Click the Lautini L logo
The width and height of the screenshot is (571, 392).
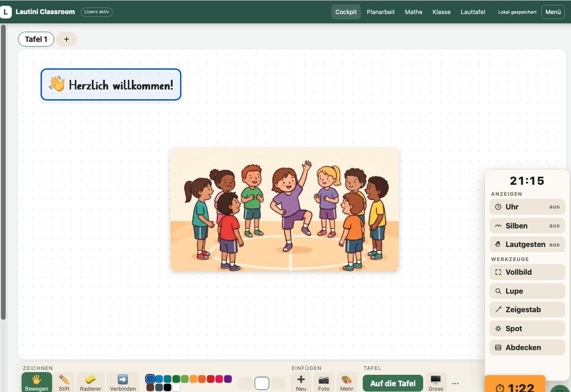click(5, 12)
